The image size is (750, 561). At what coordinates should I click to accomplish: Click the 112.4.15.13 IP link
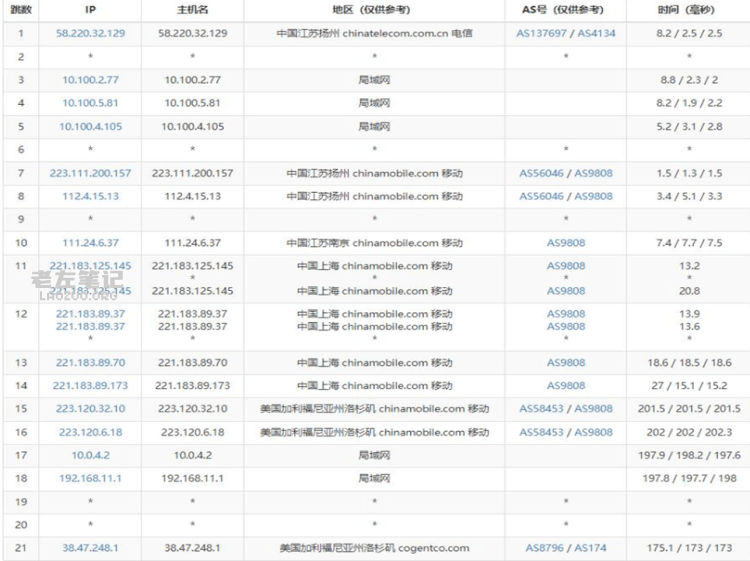91,196
